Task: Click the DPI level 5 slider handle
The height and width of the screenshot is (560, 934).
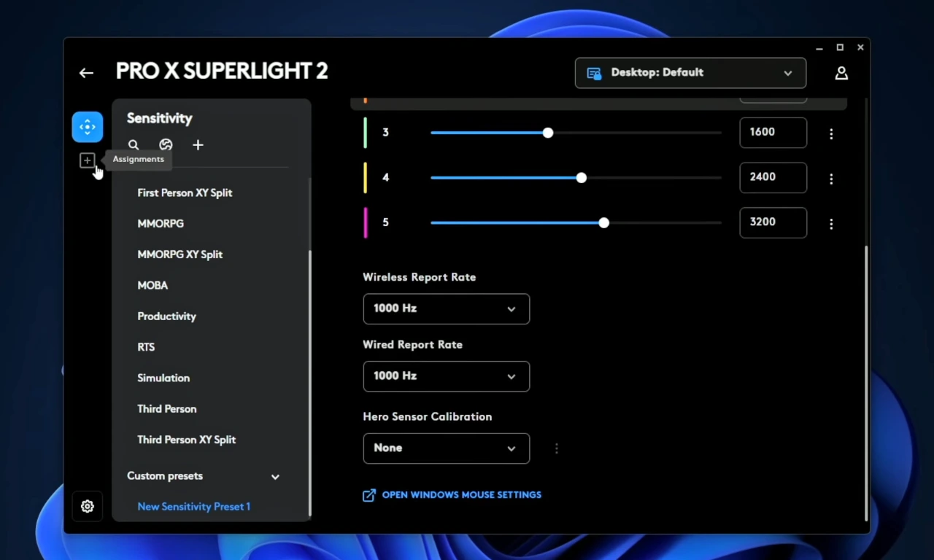Action: click(604, 223)
